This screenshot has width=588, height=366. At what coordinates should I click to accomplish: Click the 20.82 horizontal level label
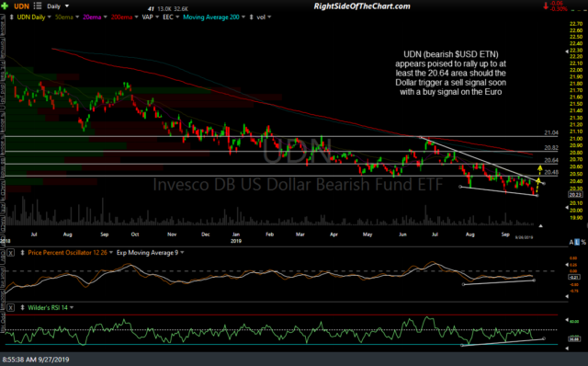(x=551, y=148)
